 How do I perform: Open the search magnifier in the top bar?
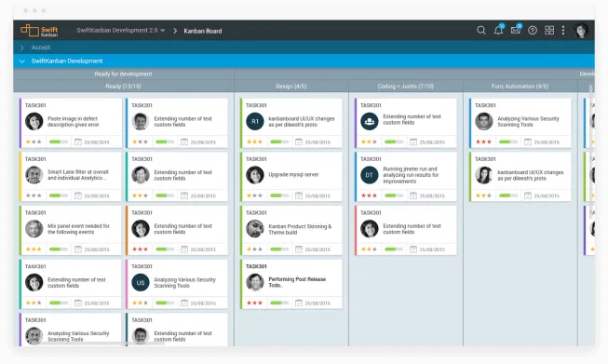[x=480, y=30]
